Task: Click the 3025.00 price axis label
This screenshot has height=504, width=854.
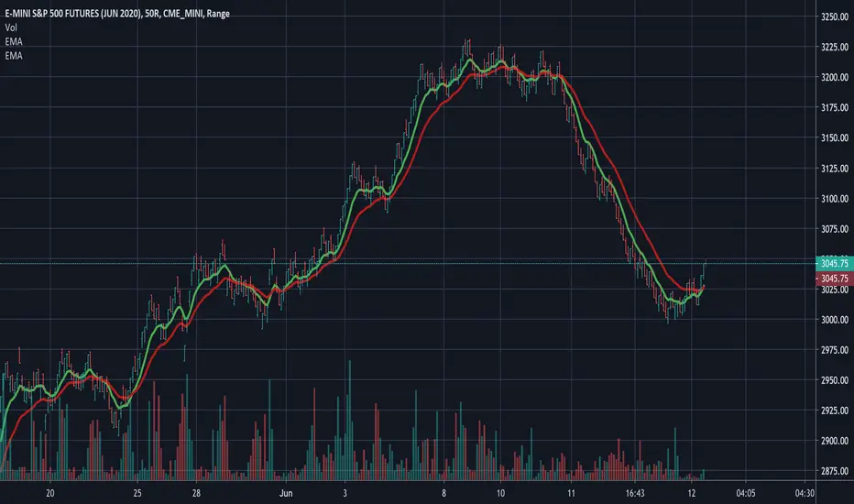Action: [x=835, y=290]
